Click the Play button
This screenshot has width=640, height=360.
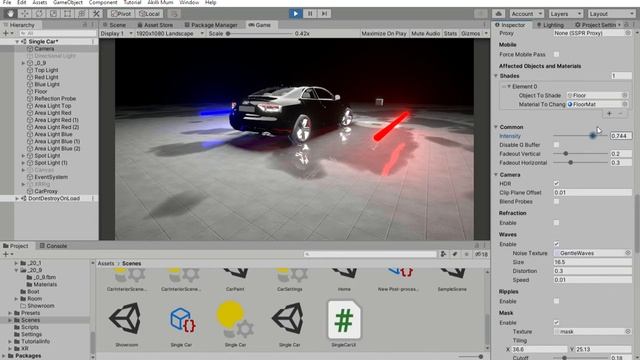pos(296,13)
